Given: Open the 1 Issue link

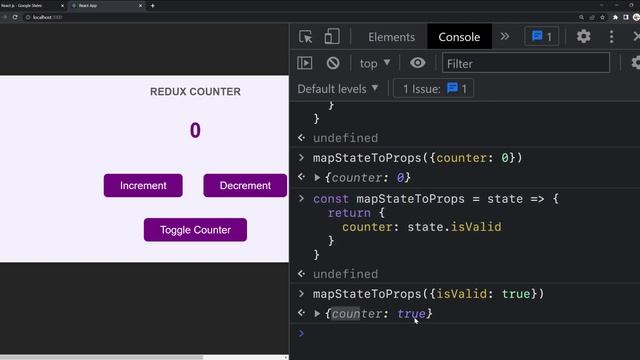Looking at the screenshot, I should [433, 89].
